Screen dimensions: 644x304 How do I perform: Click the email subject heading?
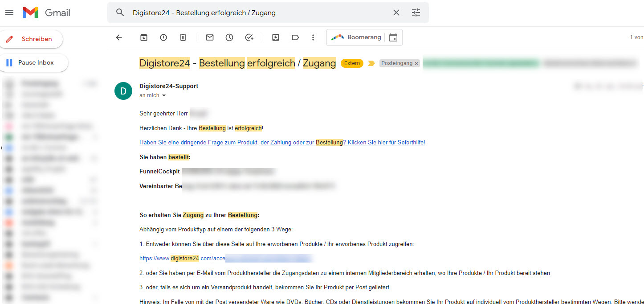[238, 63]
